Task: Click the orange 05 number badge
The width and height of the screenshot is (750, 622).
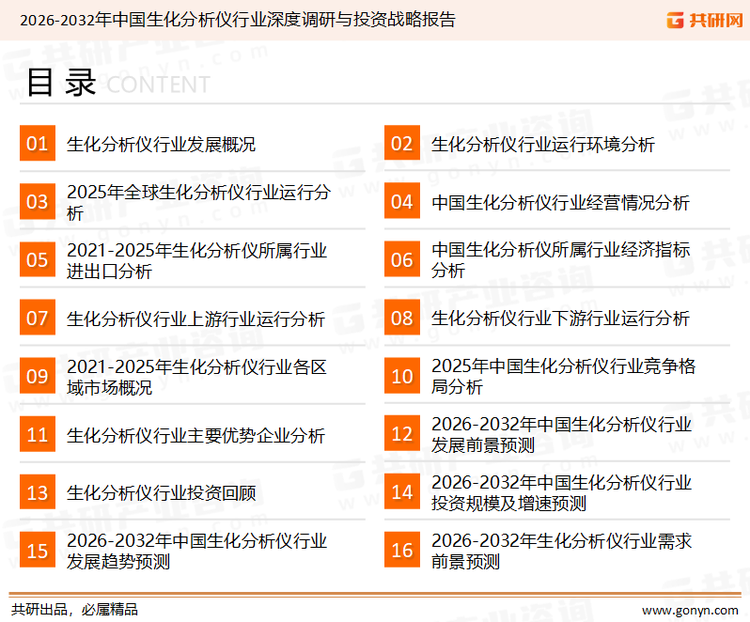Action: (37, 260)
